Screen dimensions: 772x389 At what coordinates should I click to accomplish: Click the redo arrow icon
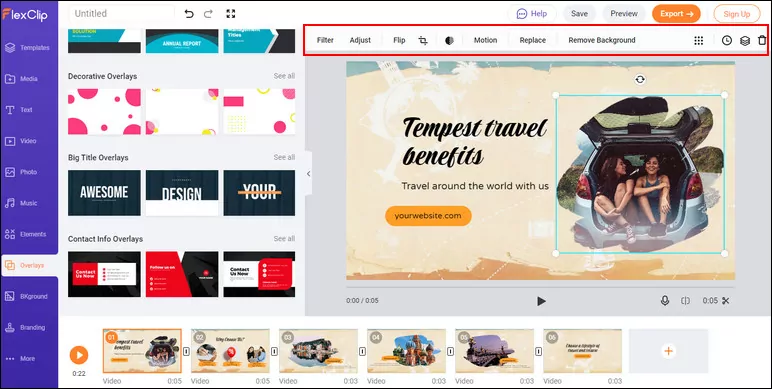click(208, 14)
